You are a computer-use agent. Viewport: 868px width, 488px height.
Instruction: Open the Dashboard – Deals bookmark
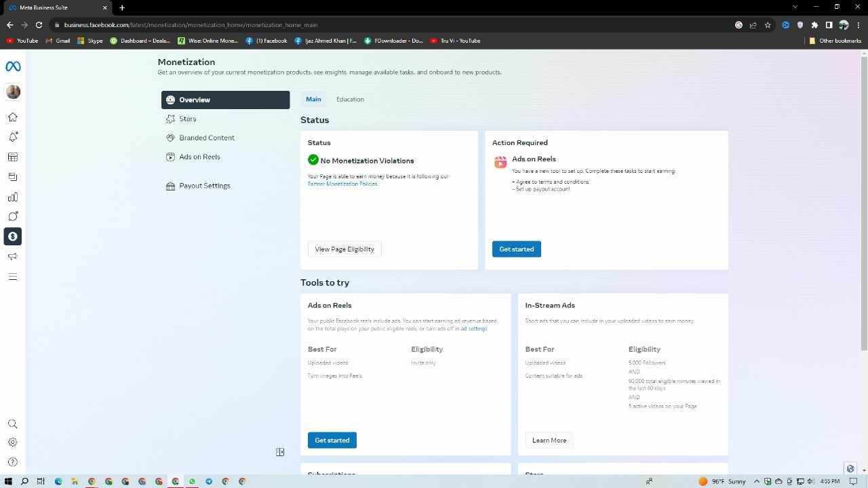point(140,41)
